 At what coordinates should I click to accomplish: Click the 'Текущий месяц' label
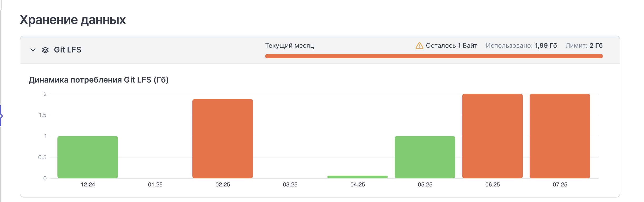[x=289, y=46]
